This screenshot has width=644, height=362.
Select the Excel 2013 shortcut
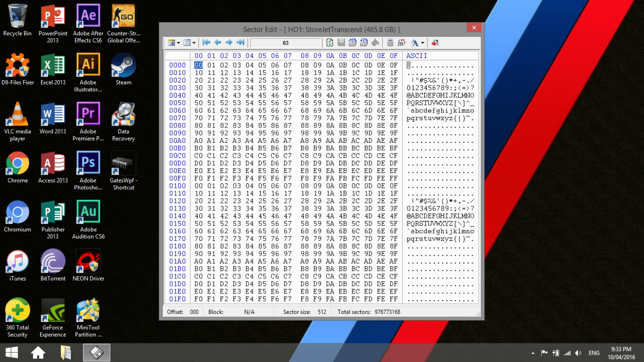coord(53,70)
